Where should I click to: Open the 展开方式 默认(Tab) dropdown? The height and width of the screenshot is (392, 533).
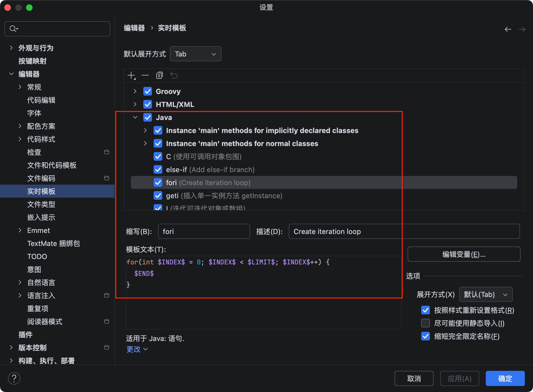coord(486,295)
